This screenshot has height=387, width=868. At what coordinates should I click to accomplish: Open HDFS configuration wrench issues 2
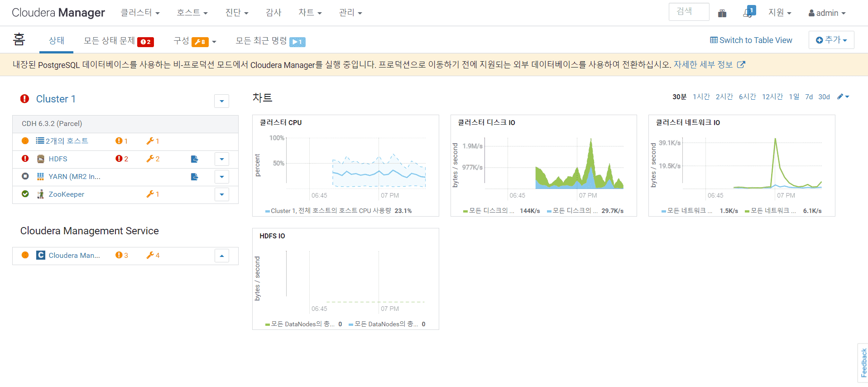[153, 159]
